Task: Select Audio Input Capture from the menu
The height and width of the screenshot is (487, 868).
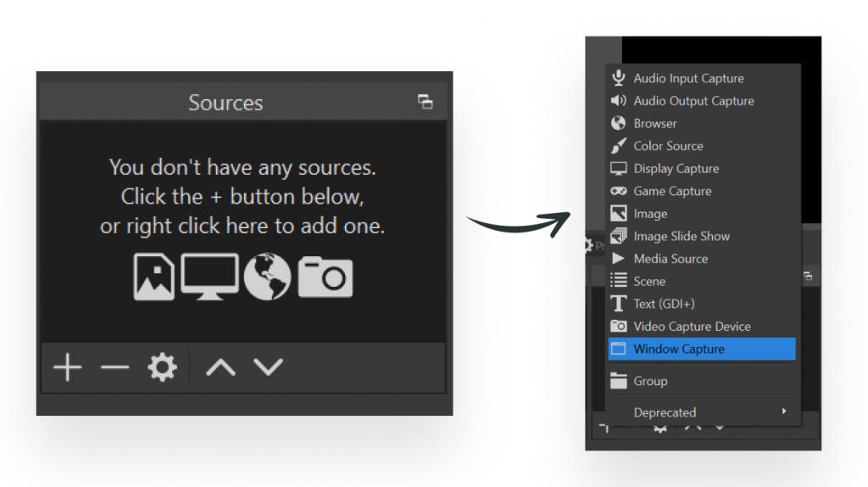Action: (702, 78)
